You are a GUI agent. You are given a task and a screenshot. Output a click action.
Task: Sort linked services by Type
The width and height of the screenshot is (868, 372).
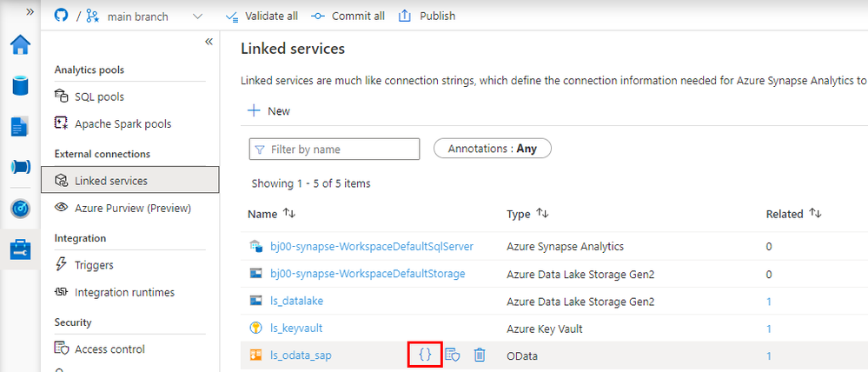coord(543,214)
